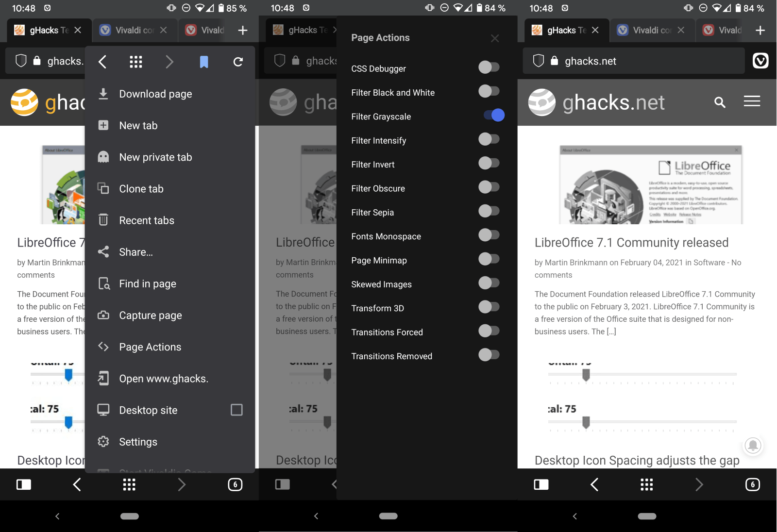Tap the Vivaldi menu button in right screen

point(760,61)
